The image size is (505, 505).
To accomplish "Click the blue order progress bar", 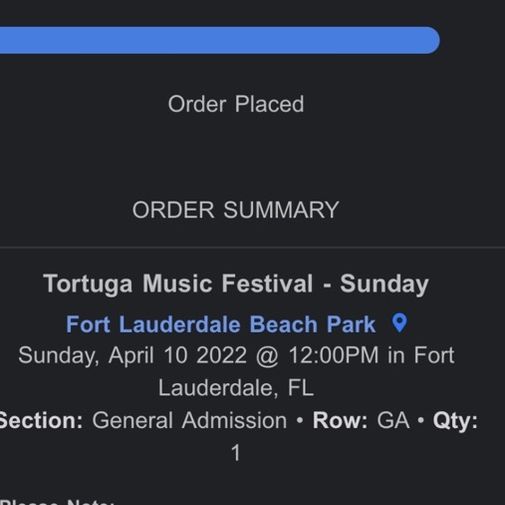I will [220, 40].
